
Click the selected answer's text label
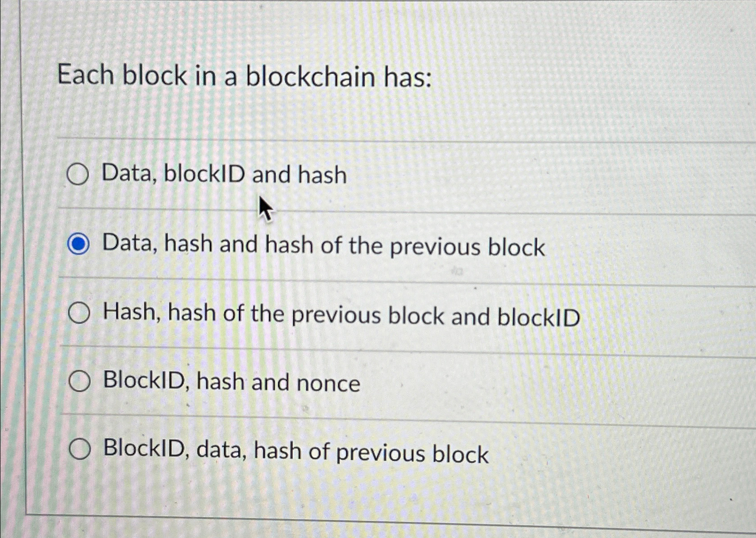[323, 245]
